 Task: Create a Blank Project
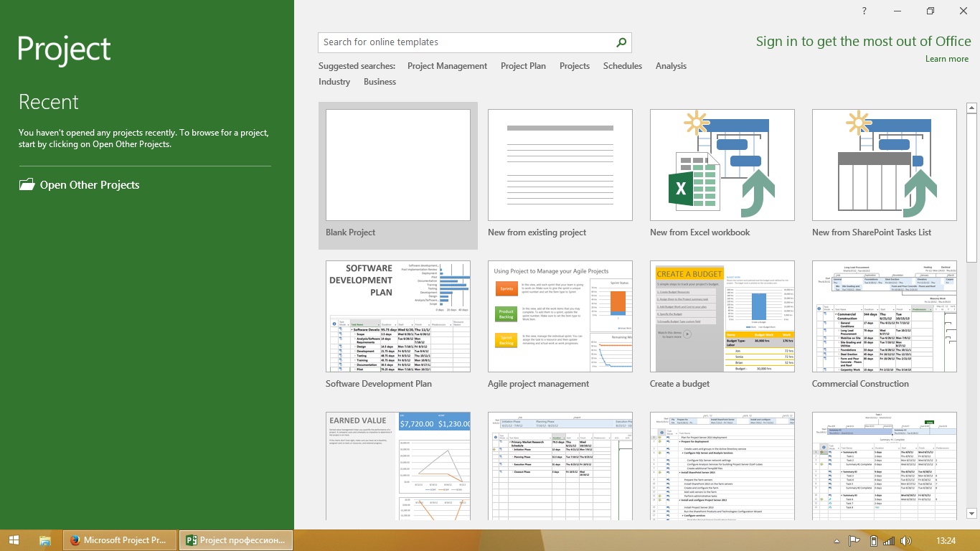pos(397,165)
